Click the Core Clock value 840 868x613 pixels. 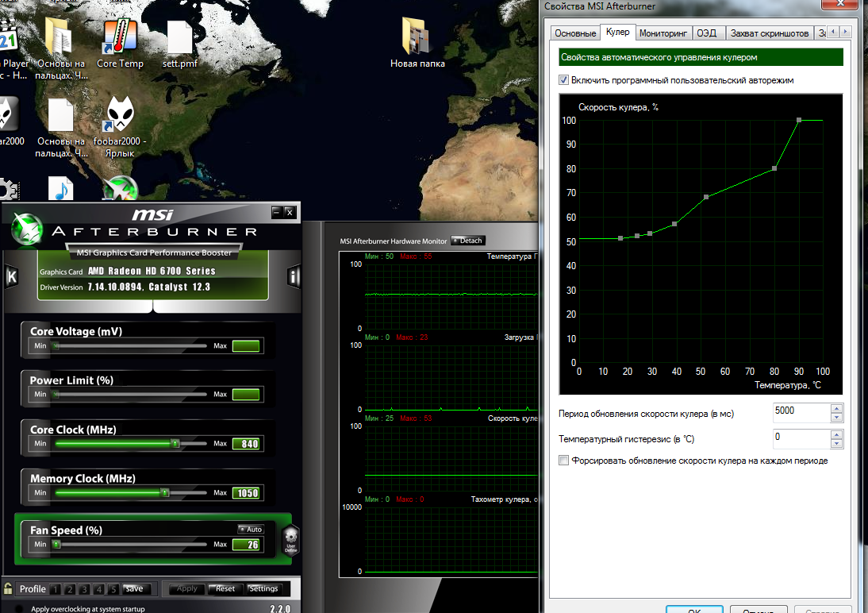click(247, 443)
